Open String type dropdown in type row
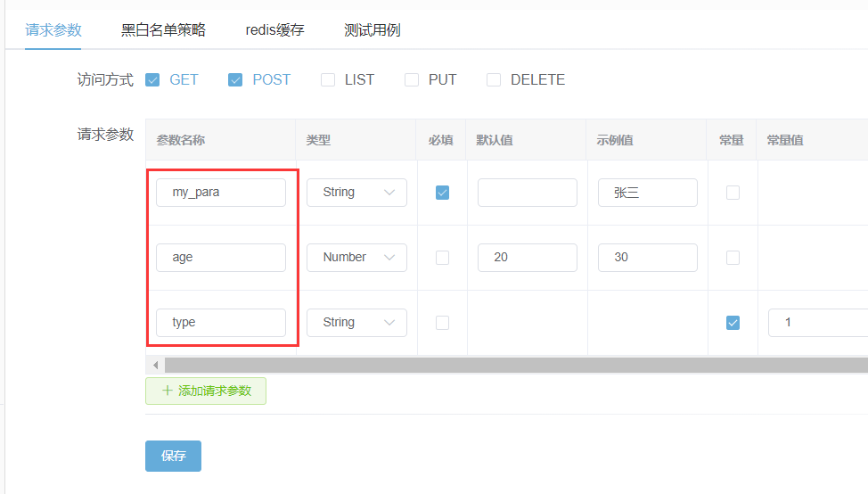Viewport: 868px width, 494px height. point(356,323)
